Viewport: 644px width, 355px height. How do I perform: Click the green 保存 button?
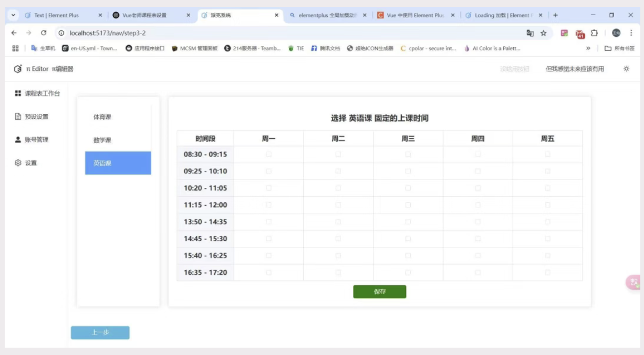(380, 292)
